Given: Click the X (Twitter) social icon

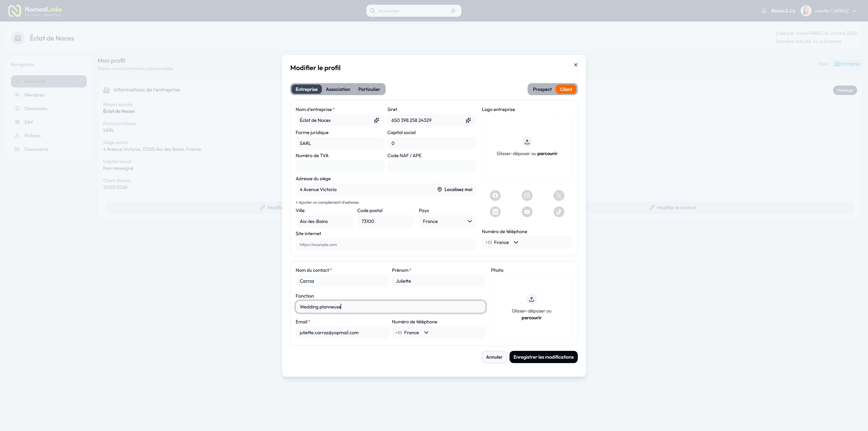Looking at the screenshot, I should (x=559, y=195).
